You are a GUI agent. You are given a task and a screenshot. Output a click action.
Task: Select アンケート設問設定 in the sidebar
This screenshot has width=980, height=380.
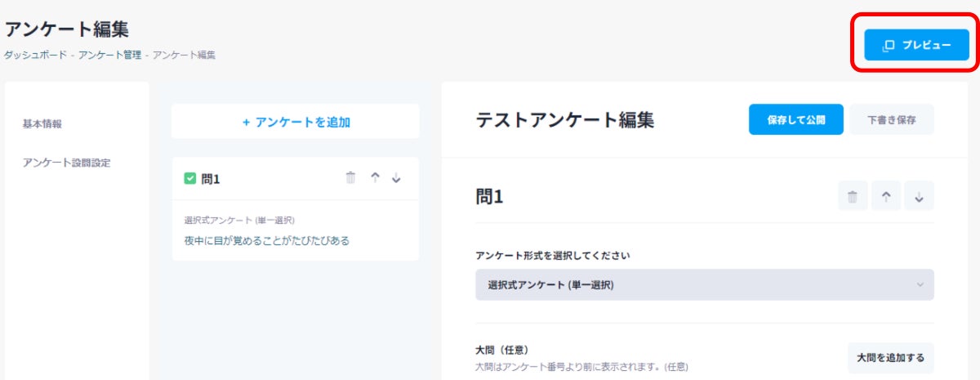click(66, 162)
